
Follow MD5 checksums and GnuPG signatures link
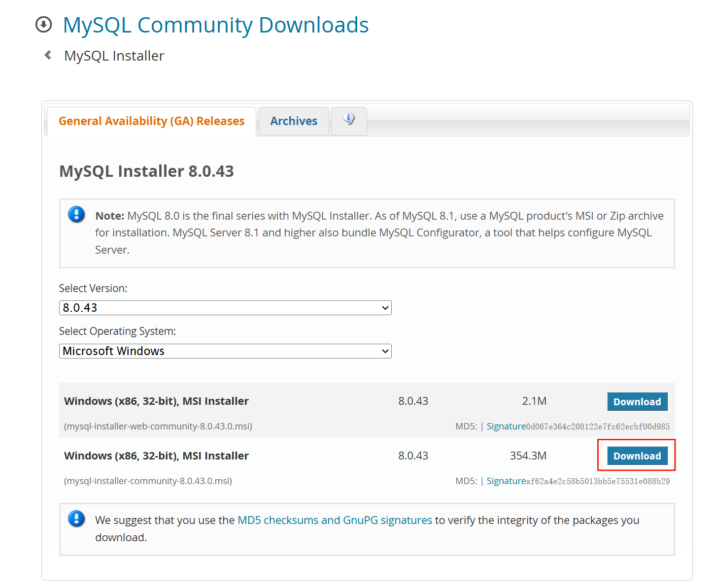click(x=335, y=521)
